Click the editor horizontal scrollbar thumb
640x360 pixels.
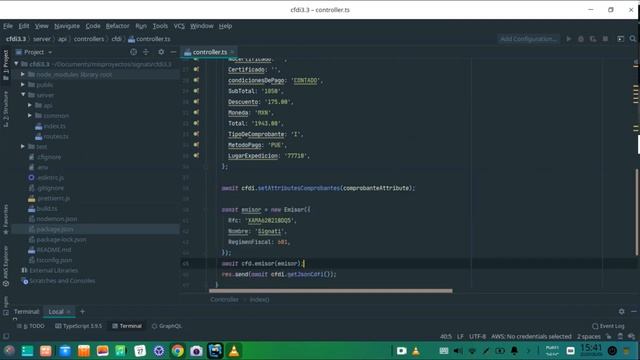pos(331,291)
